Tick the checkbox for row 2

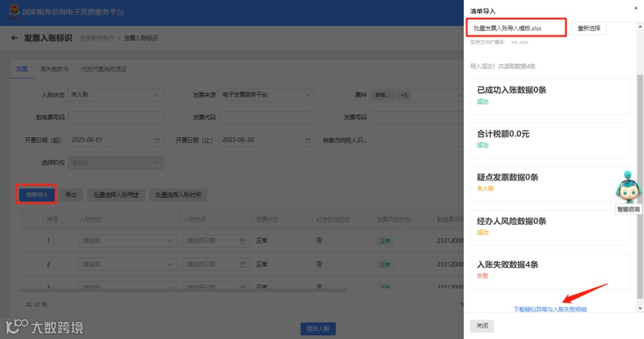click(31, 264)
